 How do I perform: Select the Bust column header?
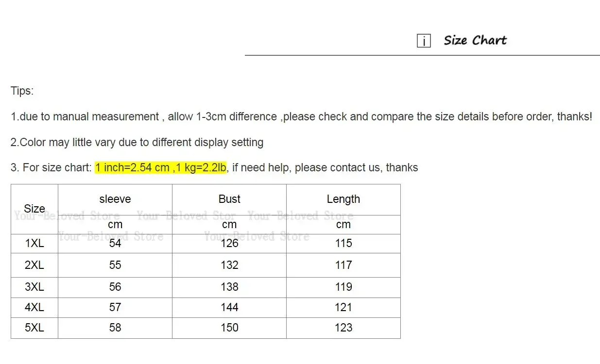click(x=229, y=199)
